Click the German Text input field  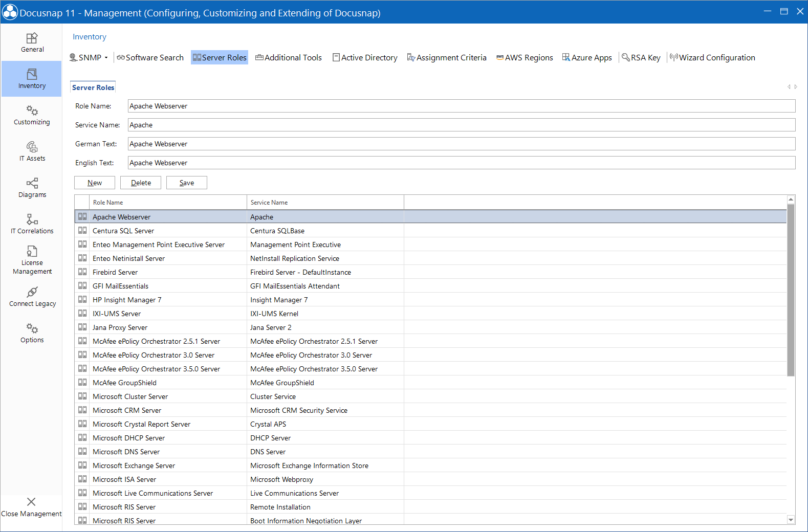(x=462, y=144)
